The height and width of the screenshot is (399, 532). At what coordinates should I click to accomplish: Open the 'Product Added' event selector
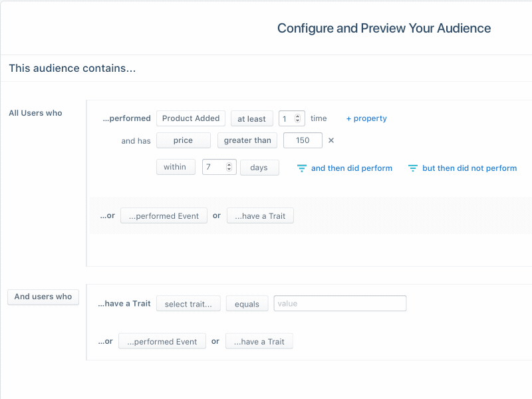pos(190,118)
